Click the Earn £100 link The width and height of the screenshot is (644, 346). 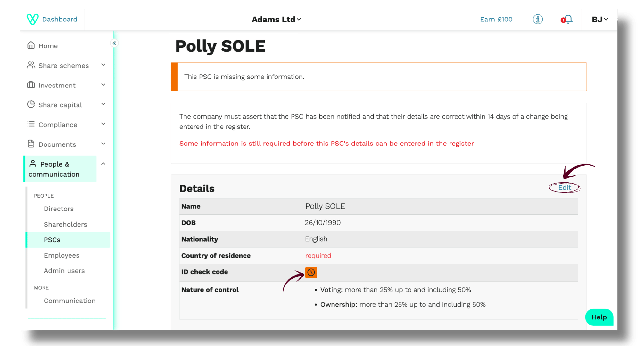coord(496,20)
